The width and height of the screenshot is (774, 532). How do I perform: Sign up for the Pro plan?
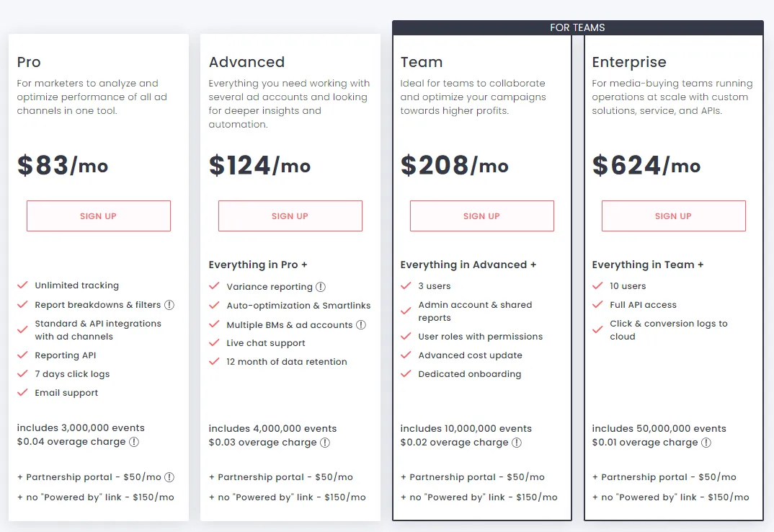click(99, 216)
